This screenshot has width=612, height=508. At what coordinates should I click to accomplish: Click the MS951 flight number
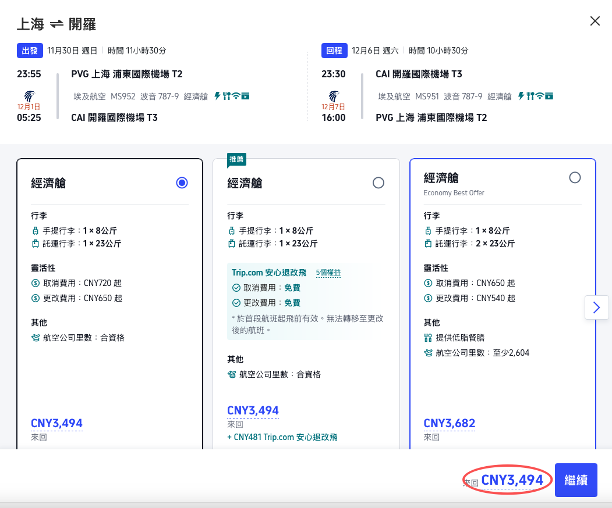427,96
